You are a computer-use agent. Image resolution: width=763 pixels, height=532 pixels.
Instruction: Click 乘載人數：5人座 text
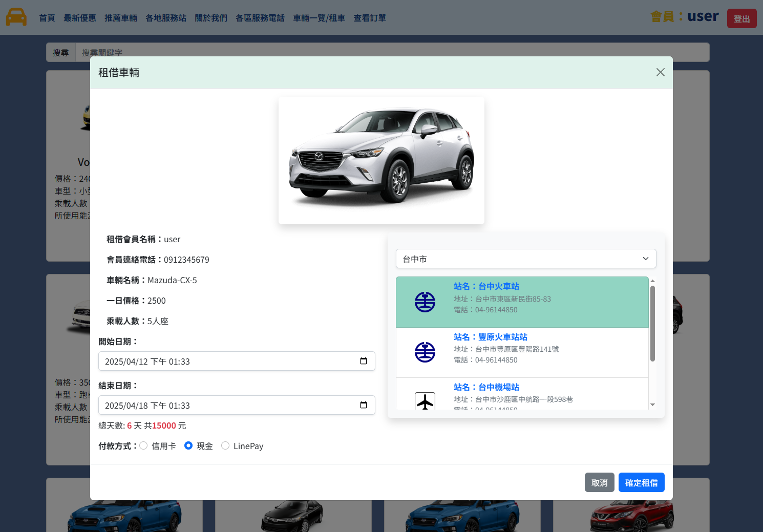pyautogui.click(x=137, y=321)
